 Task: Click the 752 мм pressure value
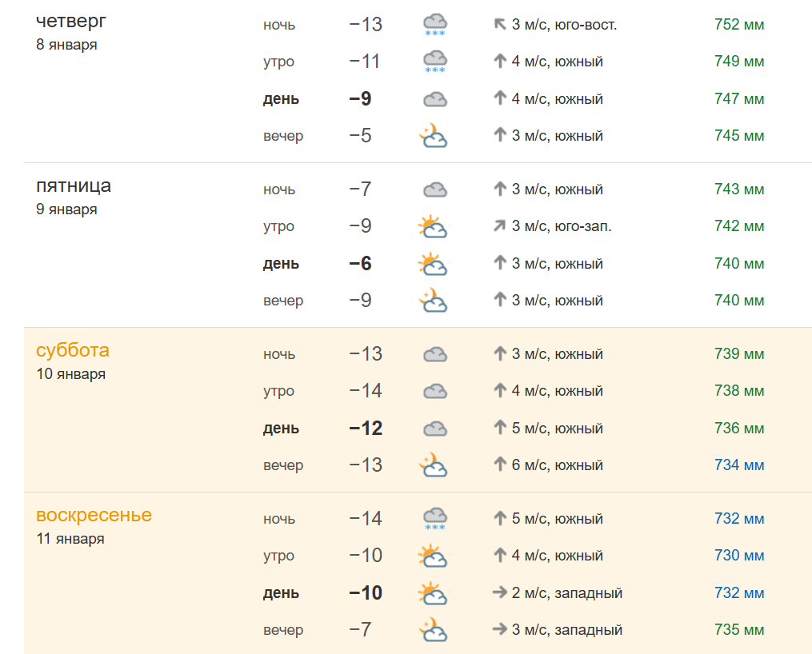point(739,25)
